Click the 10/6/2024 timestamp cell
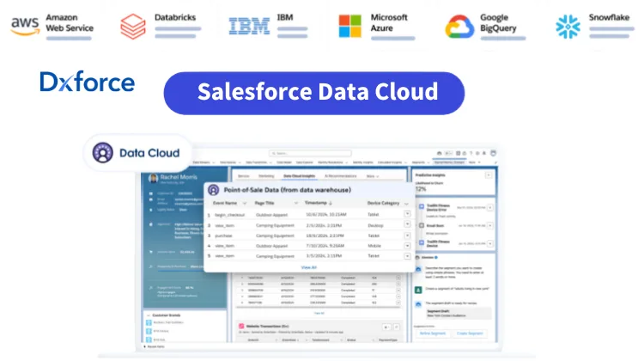Viewport: 644px width, 361px height. (x=326, y=214)
